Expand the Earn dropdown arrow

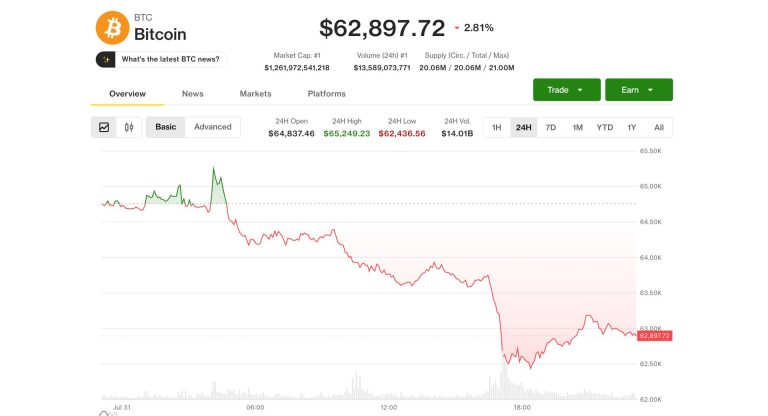tap(650, 90)
